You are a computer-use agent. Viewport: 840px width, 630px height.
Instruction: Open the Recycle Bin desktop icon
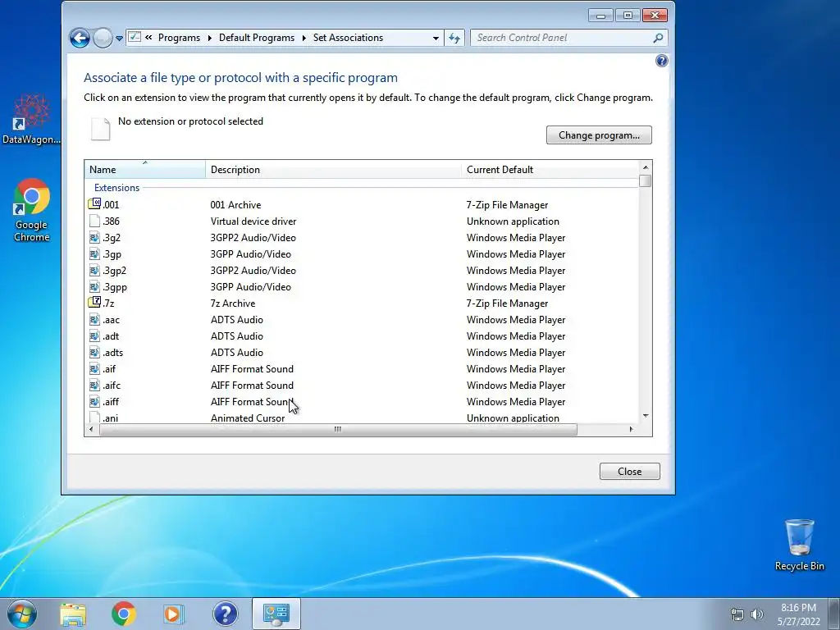(799, 545)
